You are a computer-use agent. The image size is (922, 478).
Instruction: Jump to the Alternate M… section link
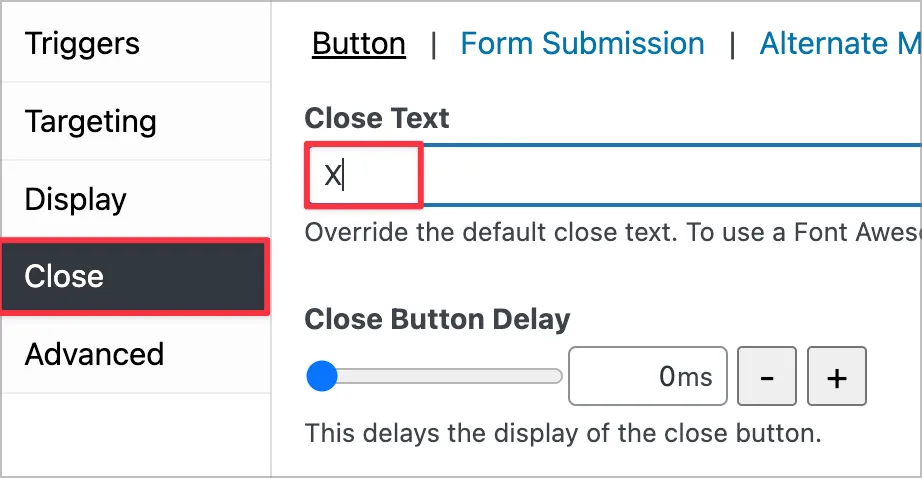(838, 44)
